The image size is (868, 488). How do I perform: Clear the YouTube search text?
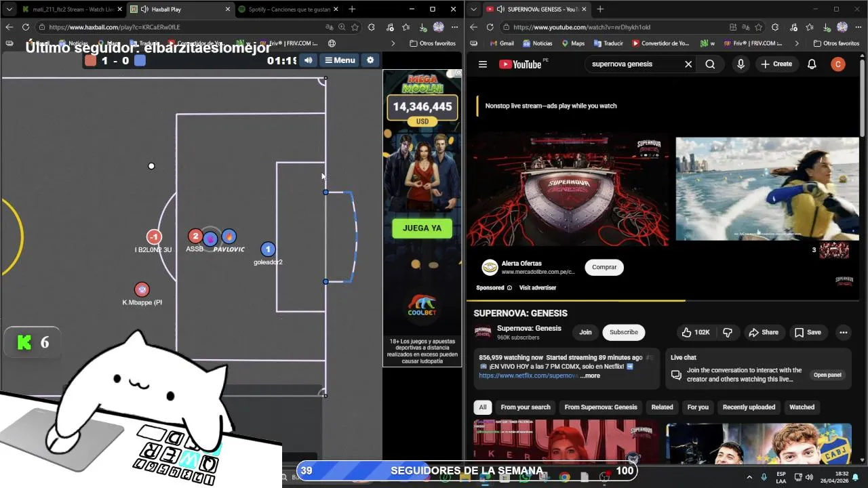688,64
